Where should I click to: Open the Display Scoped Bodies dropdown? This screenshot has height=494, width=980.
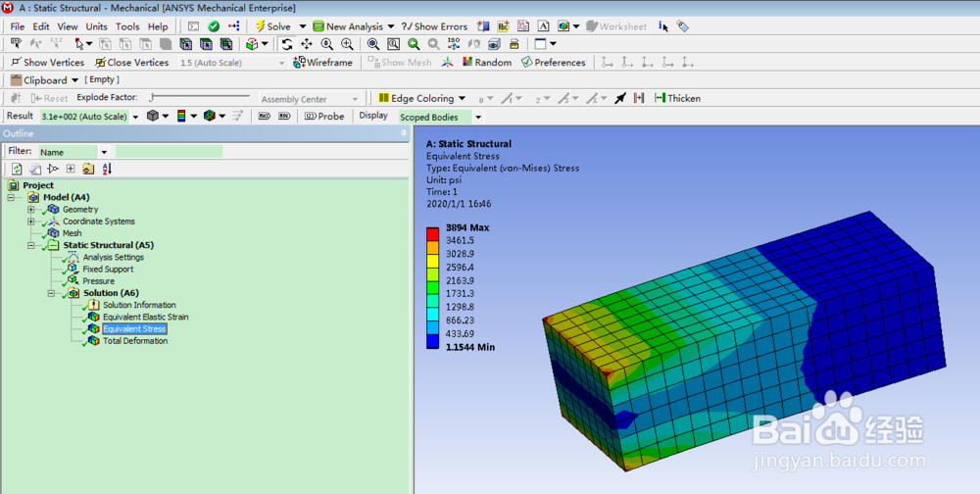pos(478,117)
